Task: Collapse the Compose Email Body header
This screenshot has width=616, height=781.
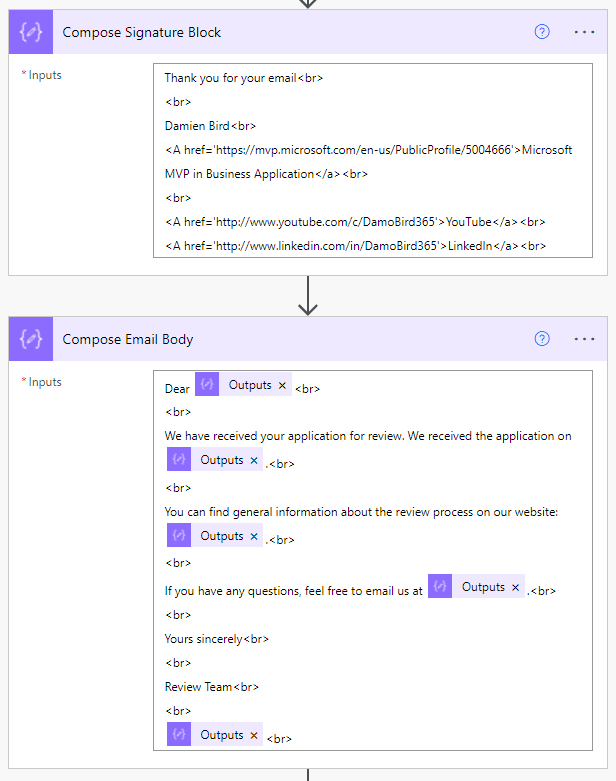Action: (308, 339)
